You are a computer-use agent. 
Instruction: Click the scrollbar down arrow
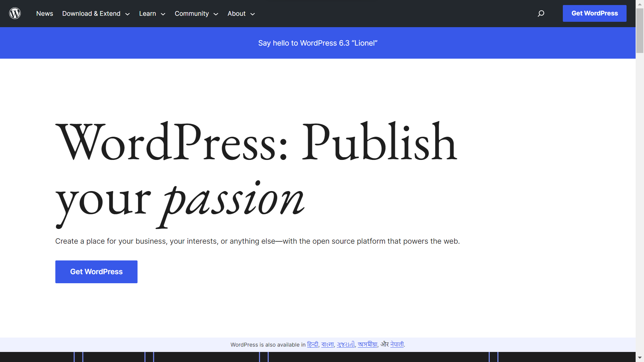coord(640,358)
